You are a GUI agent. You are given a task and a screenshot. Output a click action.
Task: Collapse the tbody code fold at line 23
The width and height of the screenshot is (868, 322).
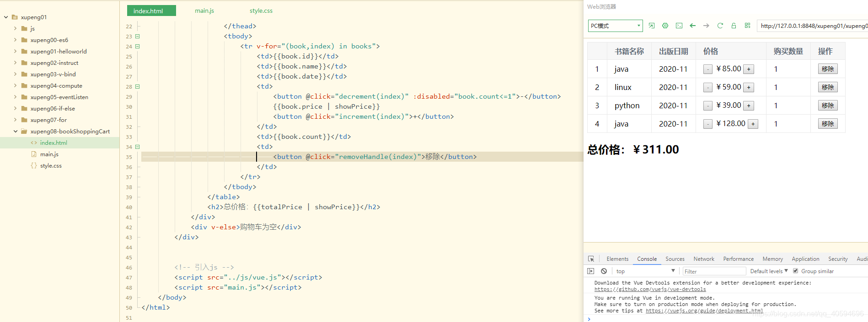(x=137, y=36)
